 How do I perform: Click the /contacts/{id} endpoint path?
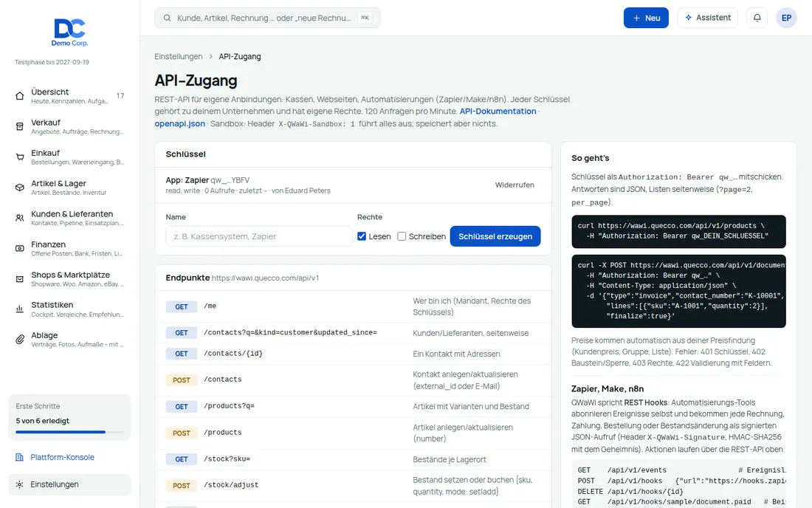(x=233, y=354)
